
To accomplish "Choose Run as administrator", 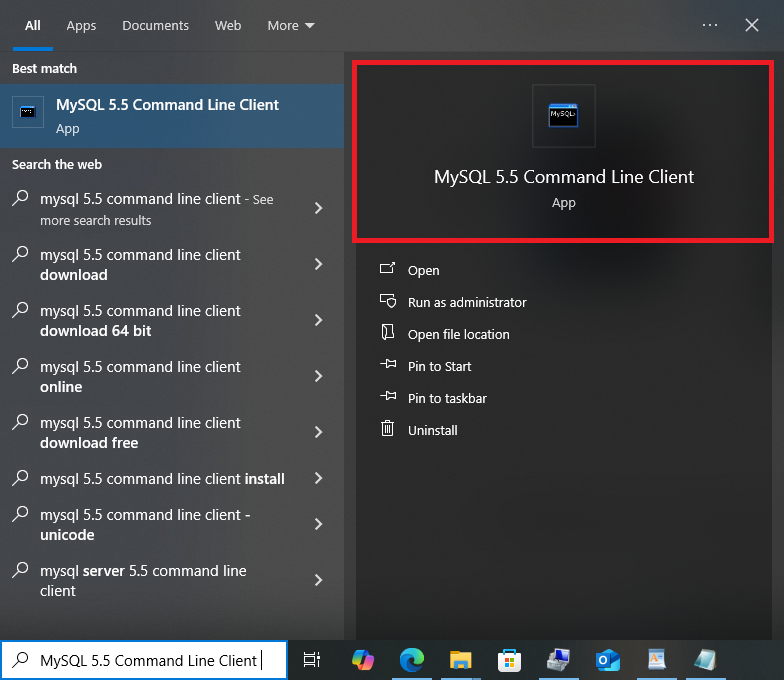I will coord(467,302).
